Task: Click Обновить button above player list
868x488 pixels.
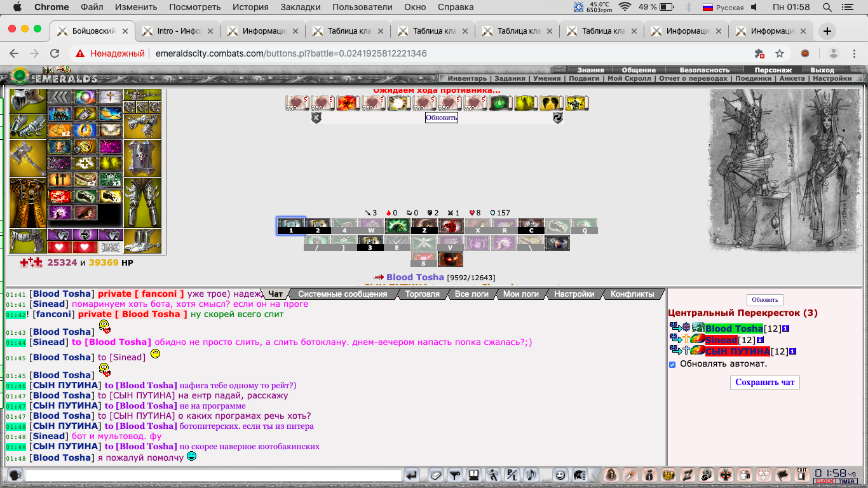Action: (x=765, y=300)
